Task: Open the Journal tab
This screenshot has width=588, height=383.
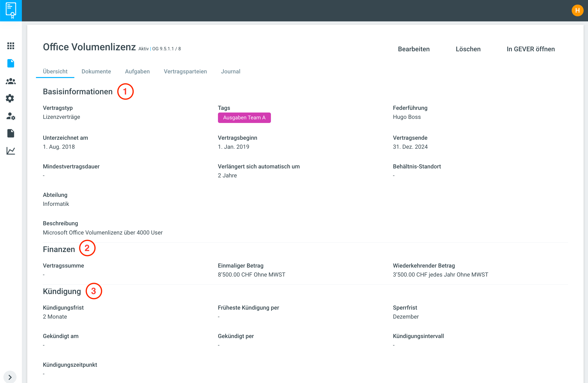Action: (230, 71)
